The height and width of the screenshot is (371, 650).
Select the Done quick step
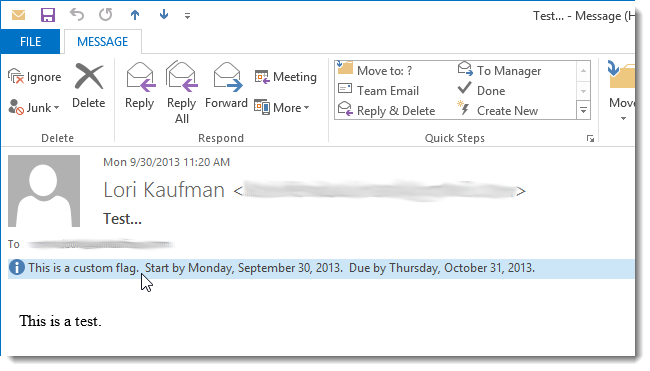481,90
